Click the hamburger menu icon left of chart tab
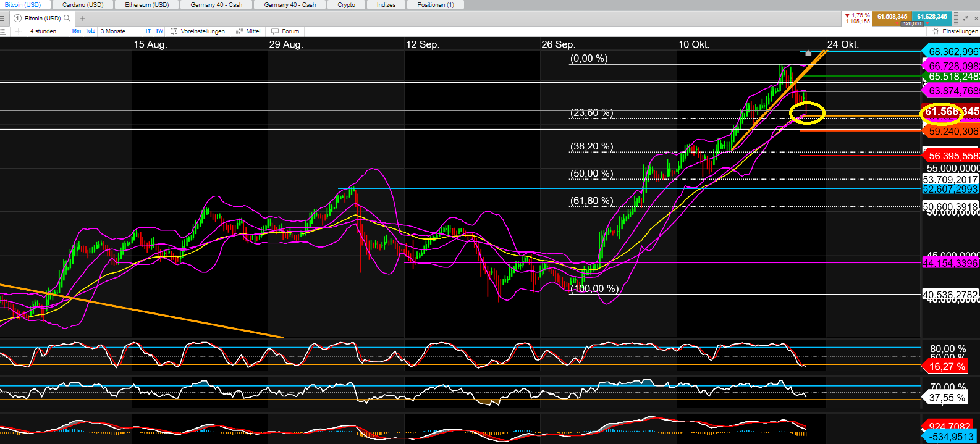 point(3,19)
